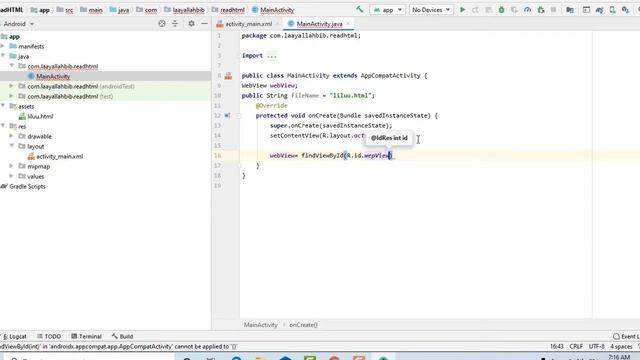This screenshot has width=640, height=360.
Task: Click the setContentView code line
Action: (x=317, y=136)
